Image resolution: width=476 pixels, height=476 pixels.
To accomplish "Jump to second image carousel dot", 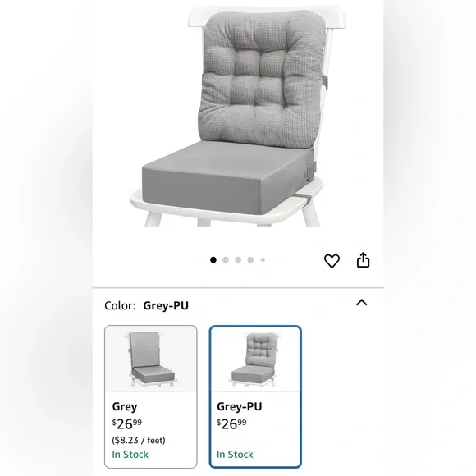I will [x=226, y=260].
